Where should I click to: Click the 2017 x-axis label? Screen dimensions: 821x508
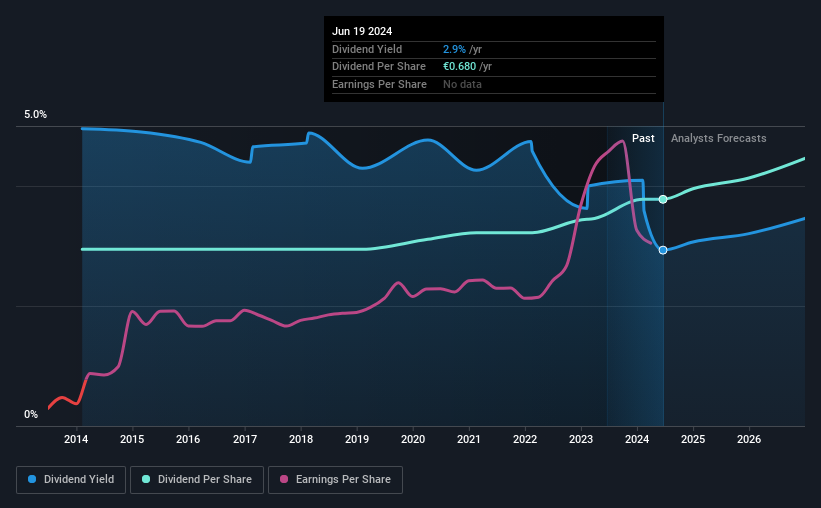pyautogui.click(x=245, y=439)
